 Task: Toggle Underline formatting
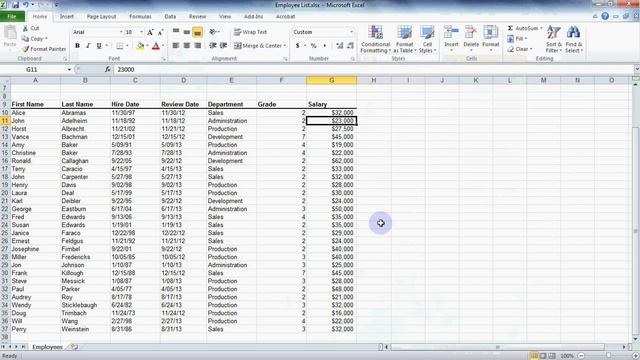coord(99,46)
